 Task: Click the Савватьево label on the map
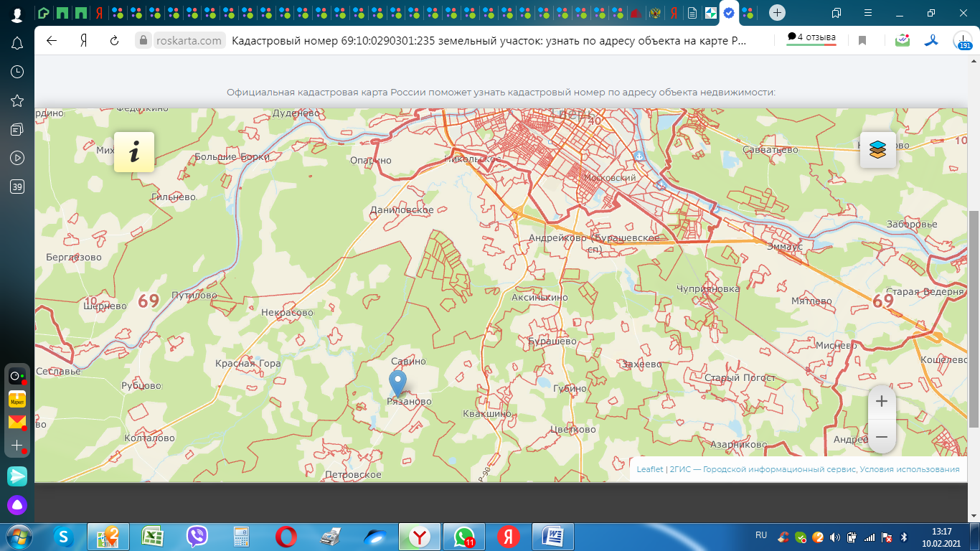(x=771, y=150)
